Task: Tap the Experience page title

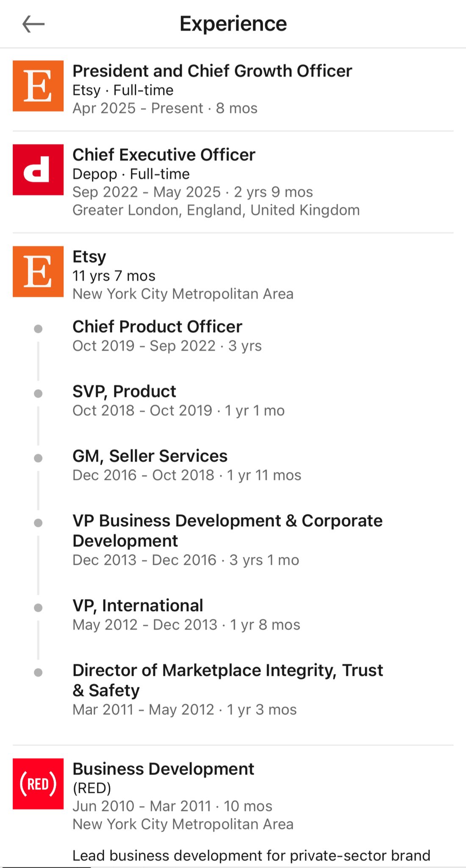Action: [x=233, y=24]
